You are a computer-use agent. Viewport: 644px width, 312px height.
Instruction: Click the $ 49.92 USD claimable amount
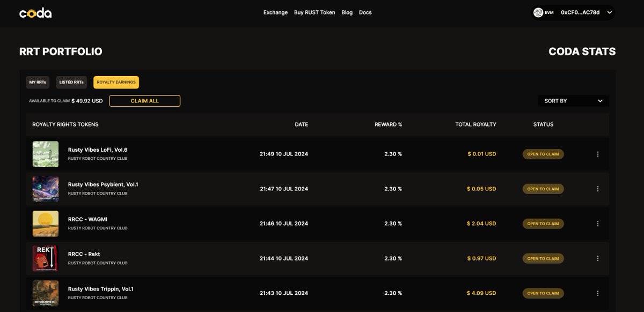[87, 101]
